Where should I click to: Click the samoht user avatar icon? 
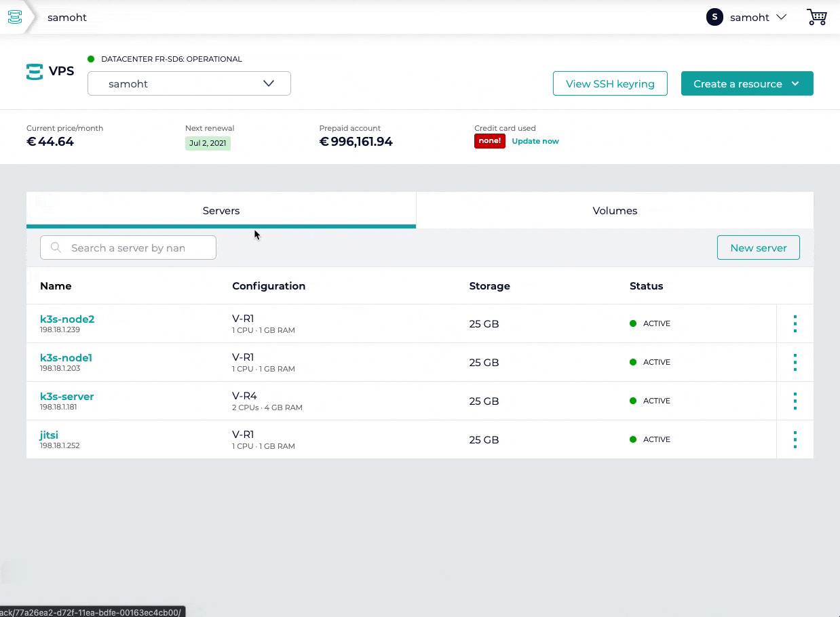(x=714, y=17)
